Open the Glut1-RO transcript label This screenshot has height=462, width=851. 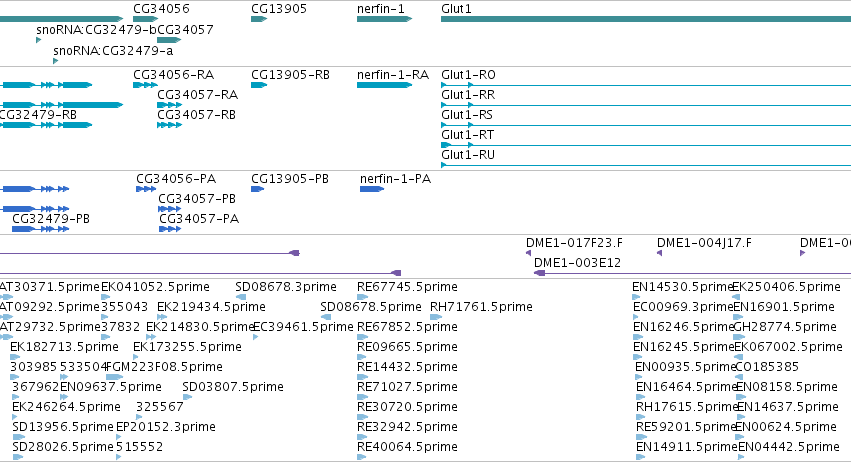(x=468, y=74)
